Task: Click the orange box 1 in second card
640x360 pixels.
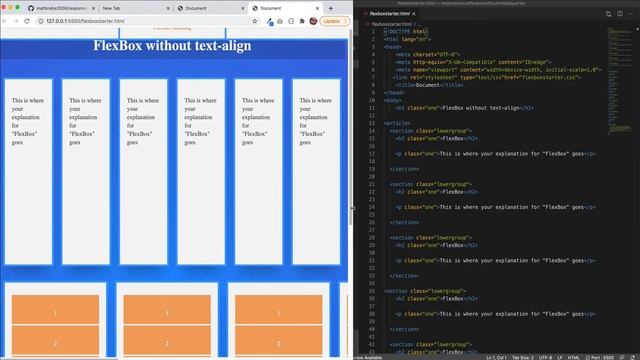Action: point(167,309)
